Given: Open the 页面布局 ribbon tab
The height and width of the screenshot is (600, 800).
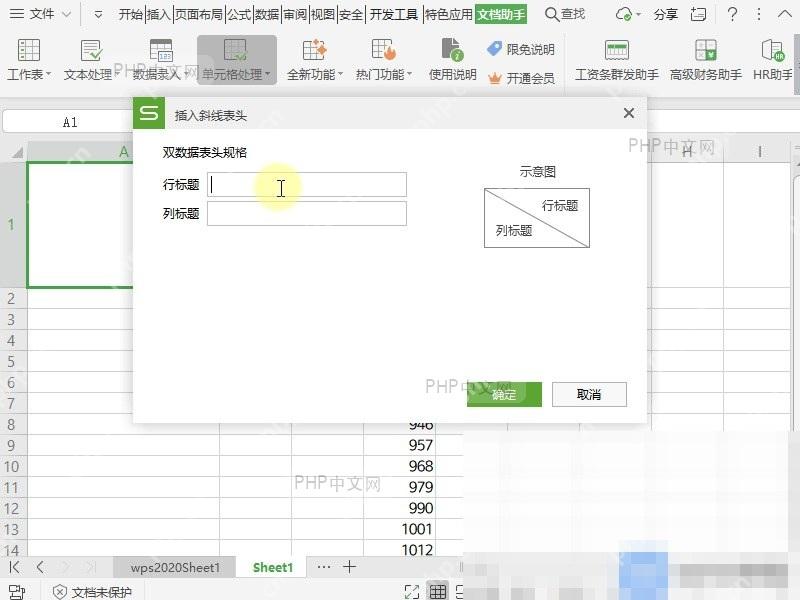Looking at the screenshot, I should (199, 14).
